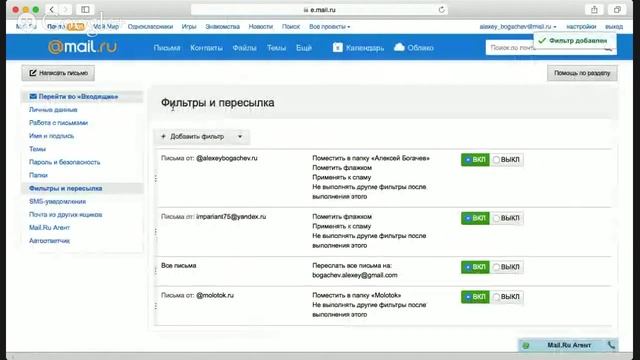The width and height of the screenshot is (640, 360).
Task: Open Папки settings section
Action: pos(38,175)
